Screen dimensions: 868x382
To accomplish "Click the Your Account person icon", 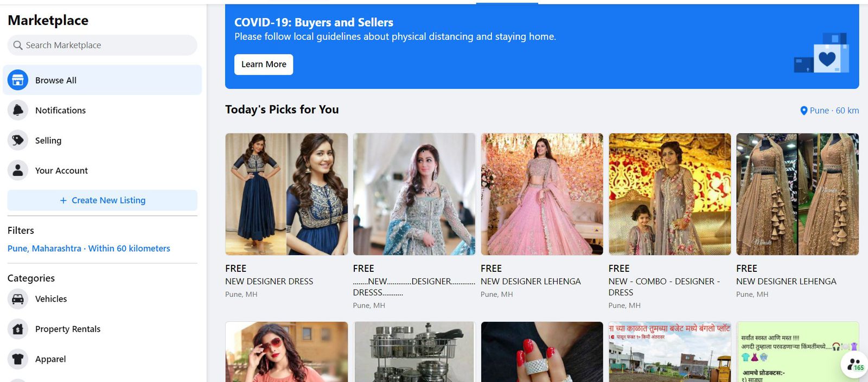I will coord(18,170).
